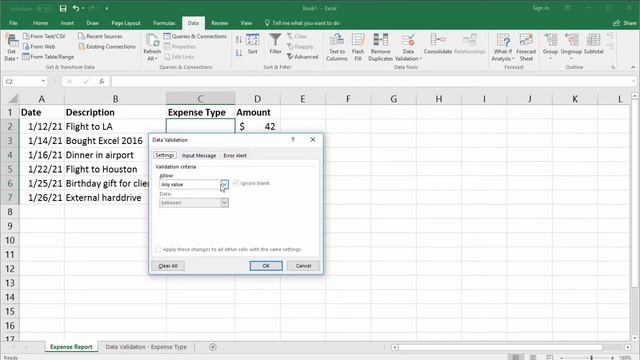Viewport: 640px width, 360px height.
Task: Click dialog help question mark
Action: (293, 140)
